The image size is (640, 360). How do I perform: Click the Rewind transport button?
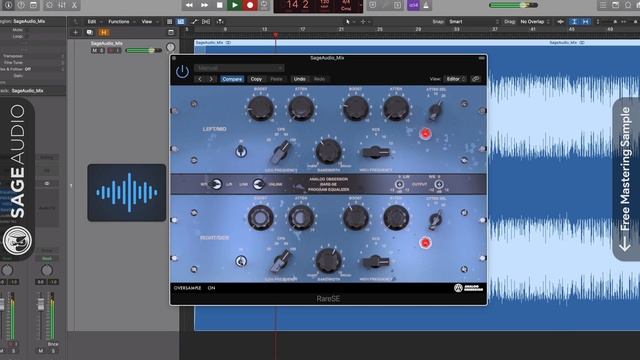[189, 5]
